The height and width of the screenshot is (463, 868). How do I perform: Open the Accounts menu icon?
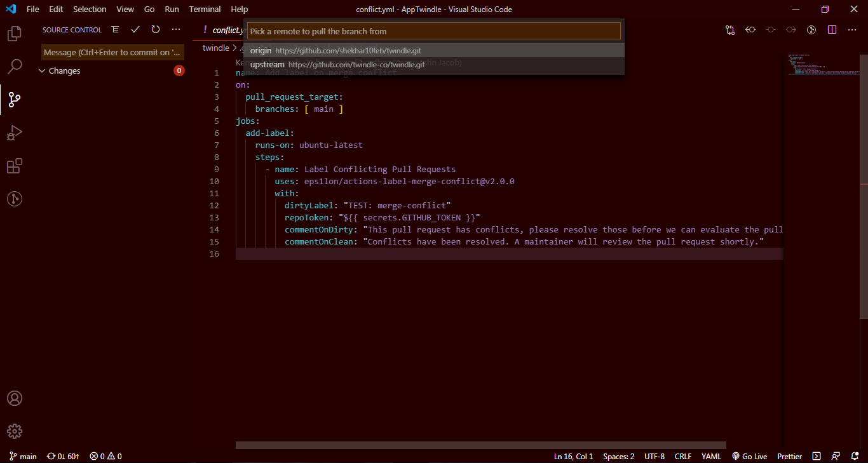click(x=14, y=398)
